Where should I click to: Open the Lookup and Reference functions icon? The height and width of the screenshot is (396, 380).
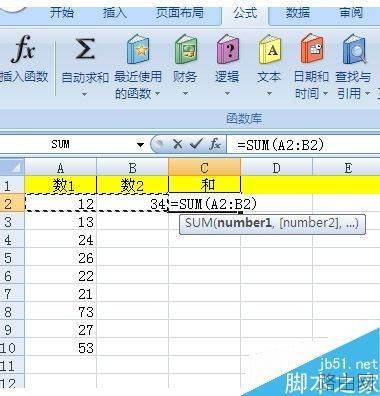pos(354,49)
